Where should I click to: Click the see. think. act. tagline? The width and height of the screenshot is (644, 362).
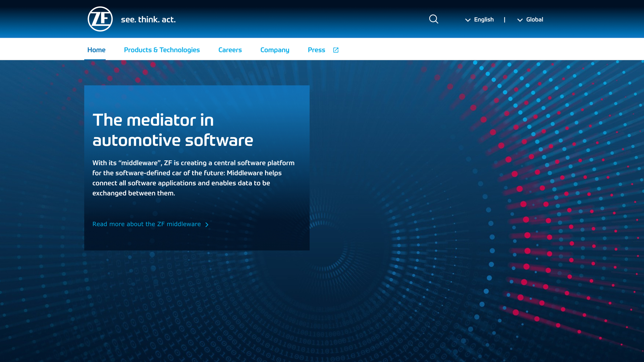[148, 19]
